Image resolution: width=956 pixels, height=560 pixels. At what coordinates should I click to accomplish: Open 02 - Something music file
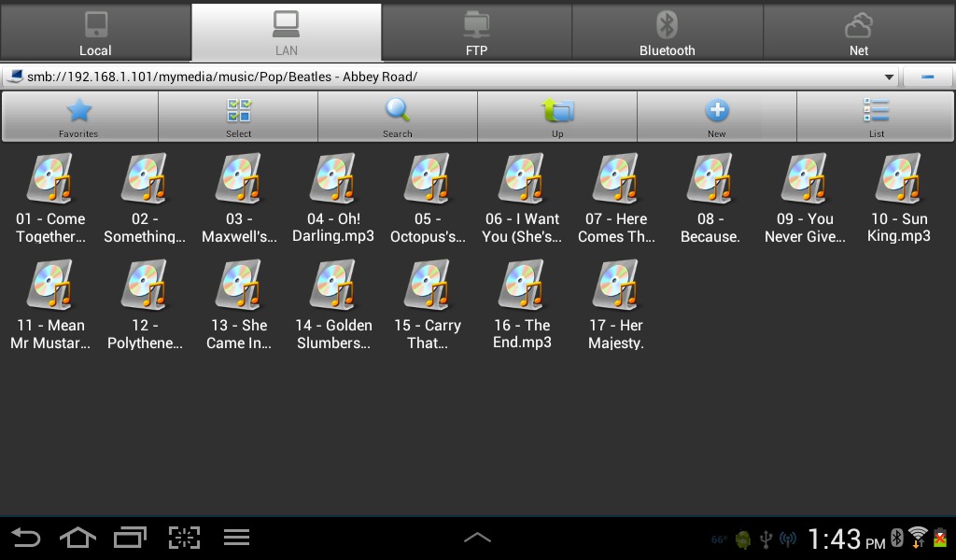coord(145,198)
